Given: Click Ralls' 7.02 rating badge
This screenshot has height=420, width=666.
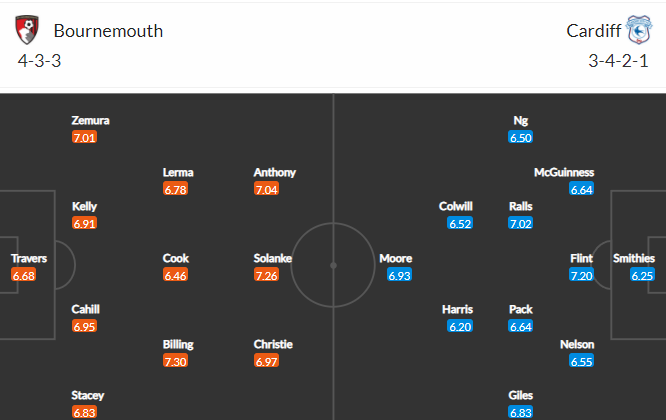Looking at the screenshot, I should coord(520,223).
